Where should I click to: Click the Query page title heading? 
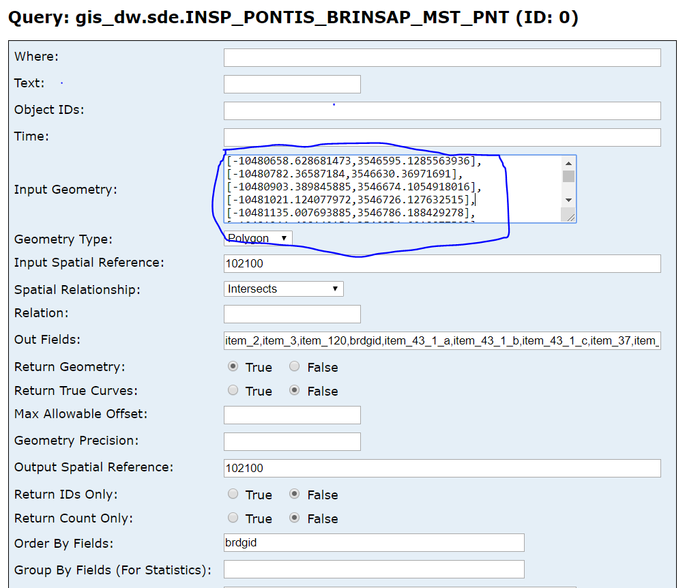click(x=293, y=18)
